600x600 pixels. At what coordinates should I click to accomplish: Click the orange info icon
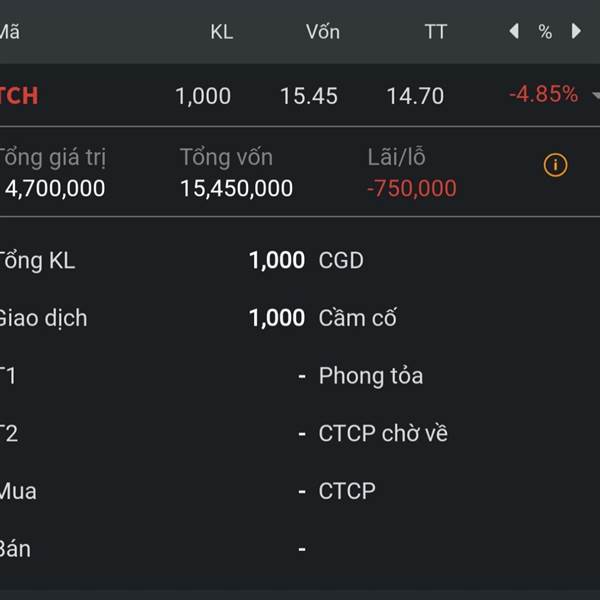tap(555, 165)
